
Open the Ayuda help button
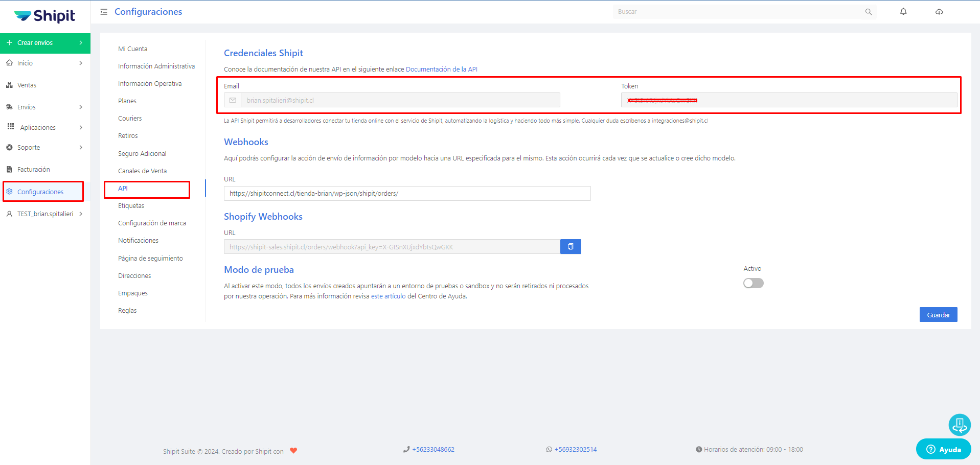(x=944, y=449)
